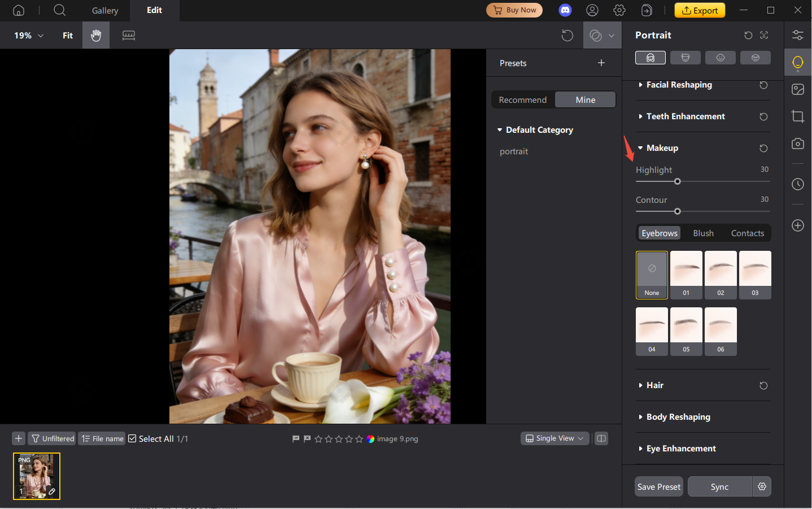Select the Hand tool in the toolbar
This screenshot has width=812, height=509.
click(x=95, y=35)
